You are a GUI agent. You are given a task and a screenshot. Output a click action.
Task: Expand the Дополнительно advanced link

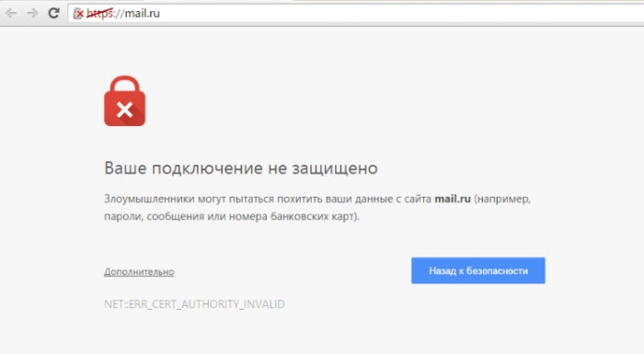pyautogui.click(x=139, y=271)
